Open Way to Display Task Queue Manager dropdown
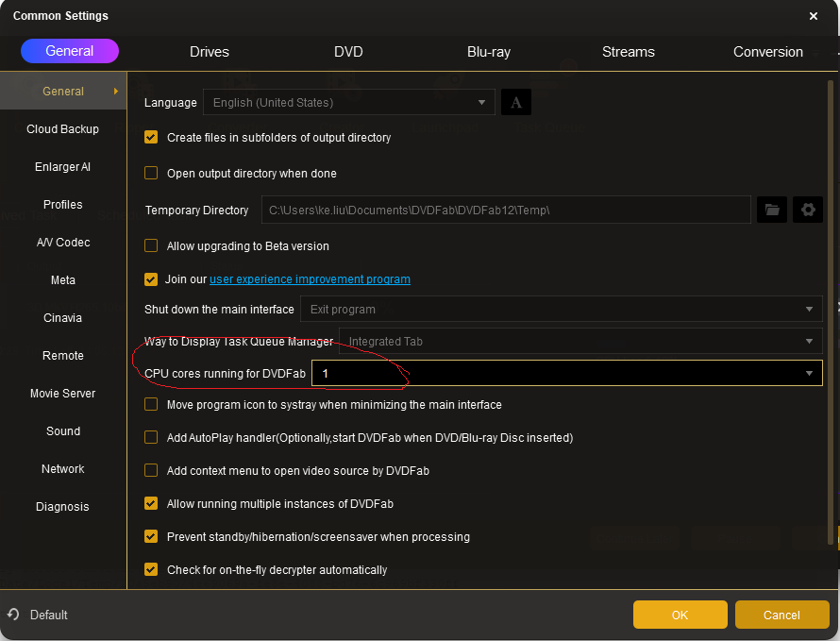The height and width of the screenshot is (641, 840). pos(580,342)
